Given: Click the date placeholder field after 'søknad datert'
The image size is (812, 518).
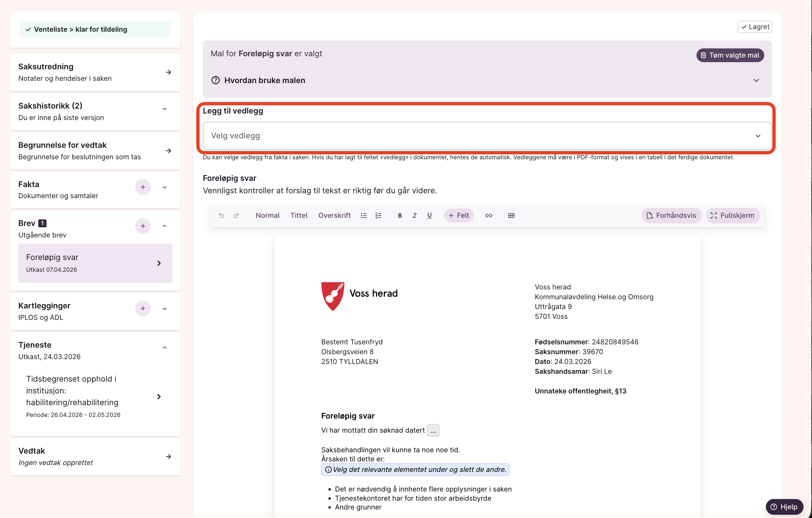Looking at the screenshot, I should 433,430.
